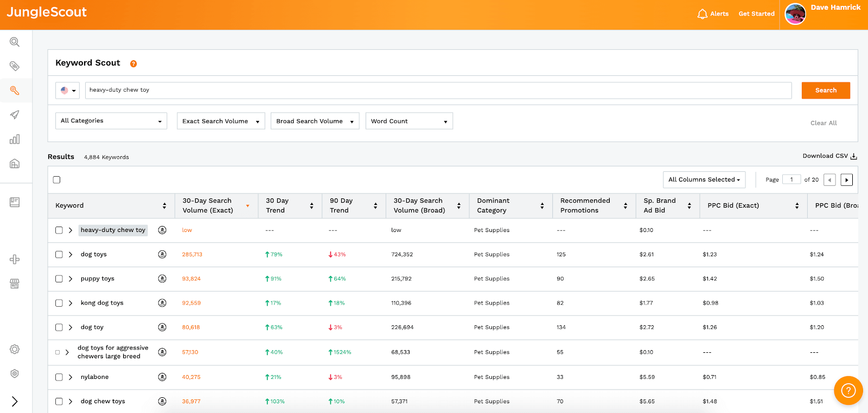Select the nylabone row checkbox

pyautogui.click(x=59, y=377)
